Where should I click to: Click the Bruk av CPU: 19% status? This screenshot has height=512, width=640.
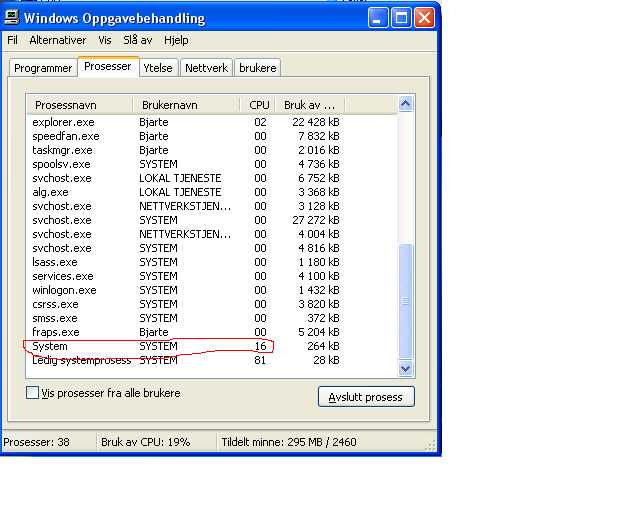coord(146,442)
